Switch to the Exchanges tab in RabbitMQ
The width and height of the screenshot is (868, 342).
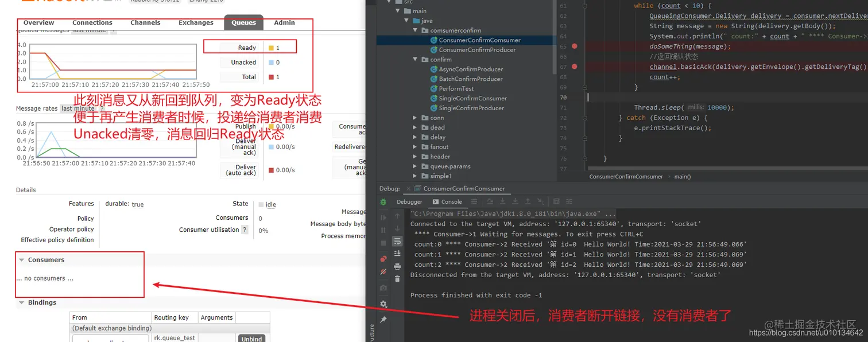coord(196,22)
